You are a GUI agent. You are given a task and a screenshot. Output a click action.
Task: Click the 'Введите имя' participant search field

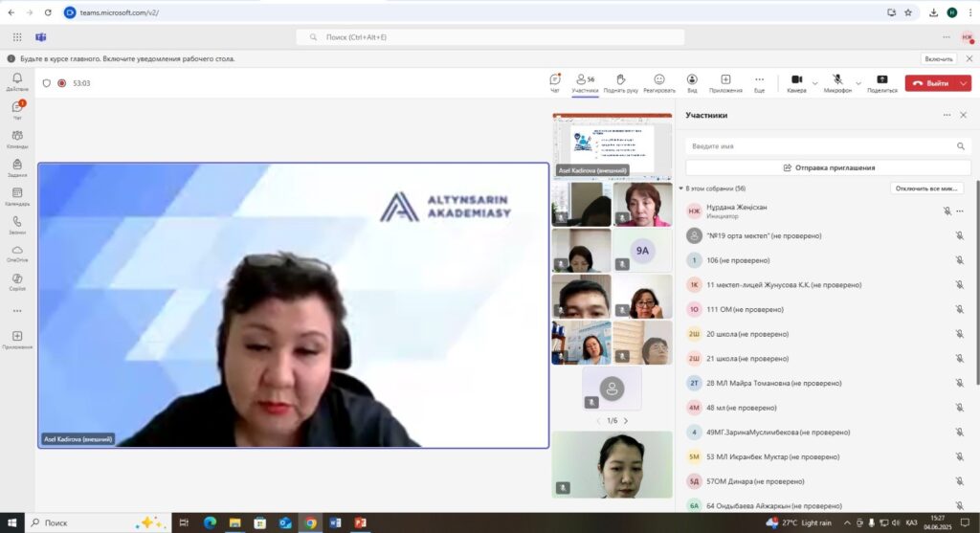828,146
